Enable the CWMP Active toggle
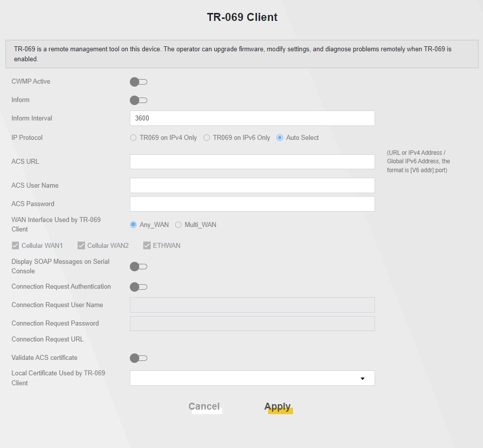 (x=138, y=82)
